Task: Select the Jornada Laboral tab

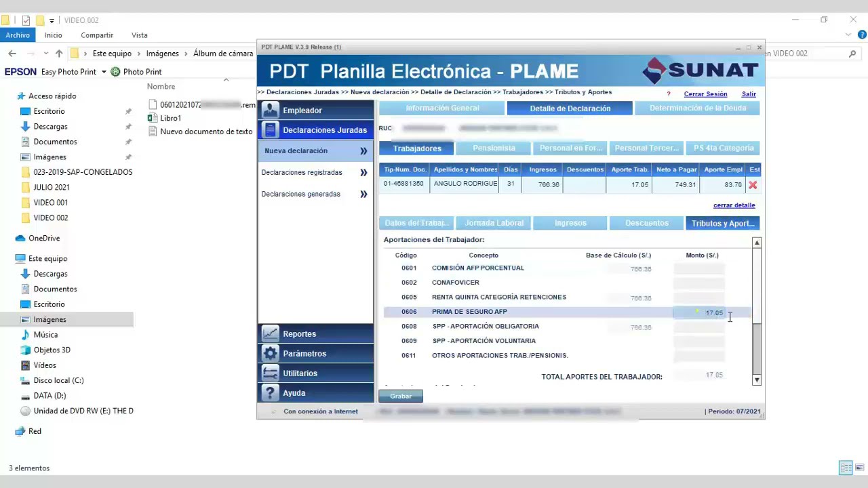Action: [x=494, y=223]
